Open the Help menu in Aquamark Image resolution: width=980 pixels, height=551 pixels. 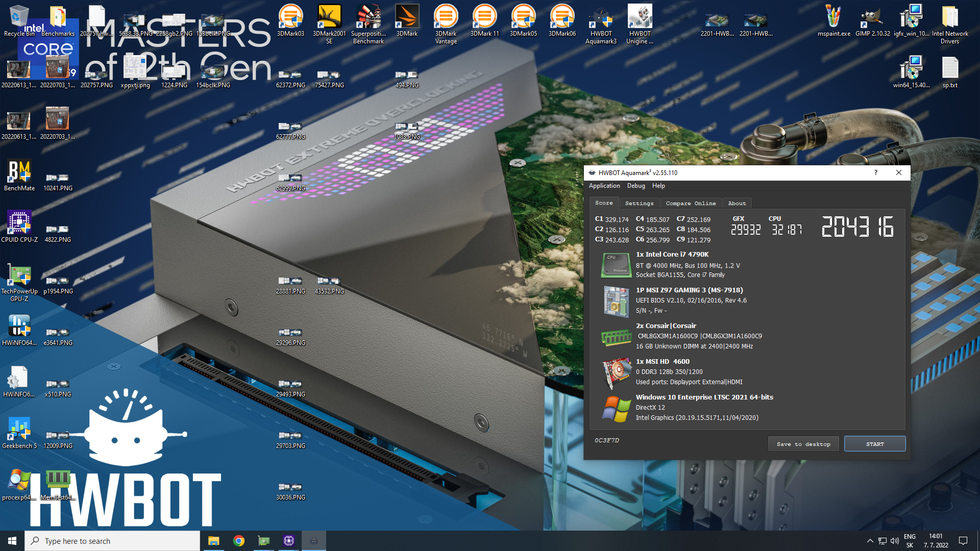coord(658,186)
